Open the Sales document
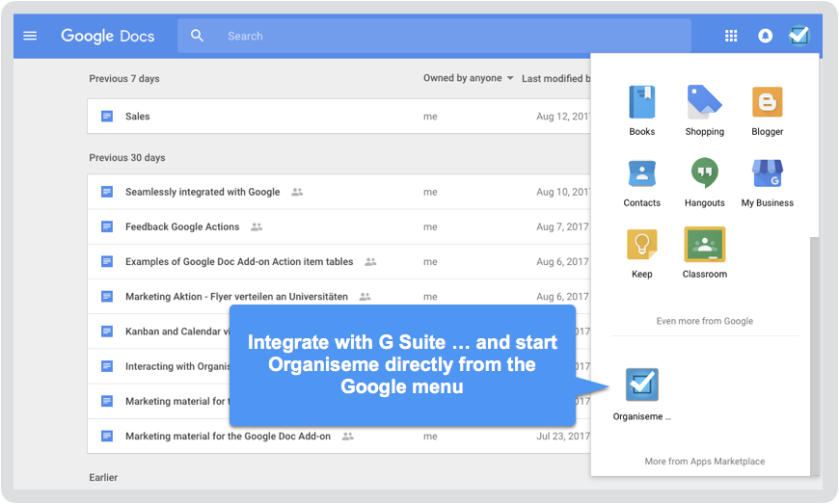 pos(138,116)
